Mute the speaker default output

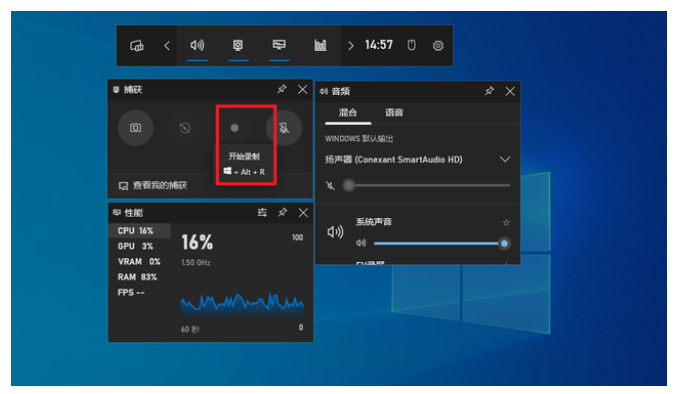pyautogui.click(x=330, y=186)
